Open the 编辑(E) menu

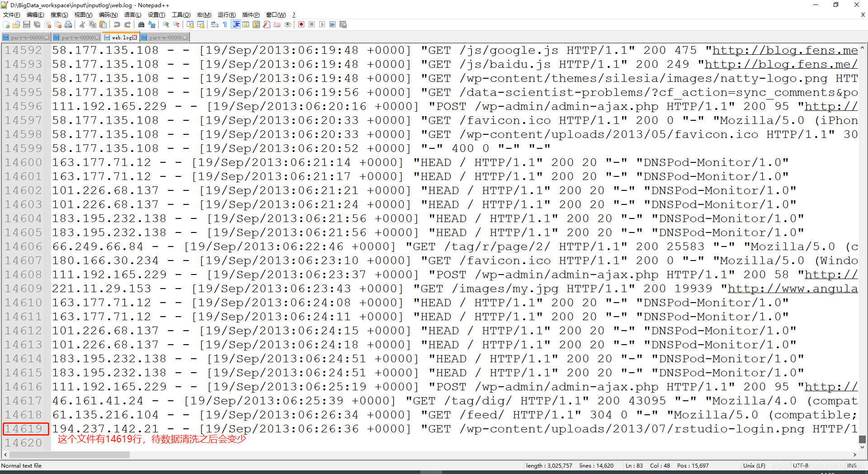(x=35, y=15)
